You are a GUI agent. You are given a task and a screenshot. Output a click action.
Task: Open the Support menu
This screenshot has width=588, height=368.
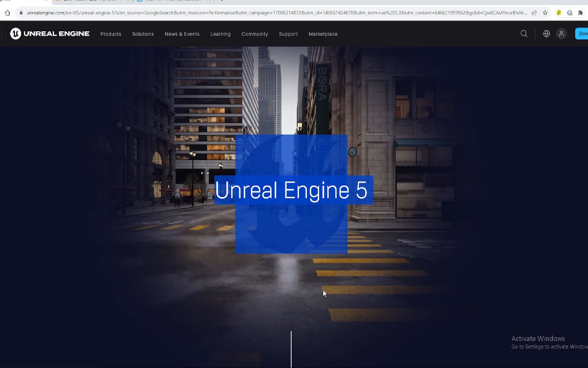pos(288,34)
